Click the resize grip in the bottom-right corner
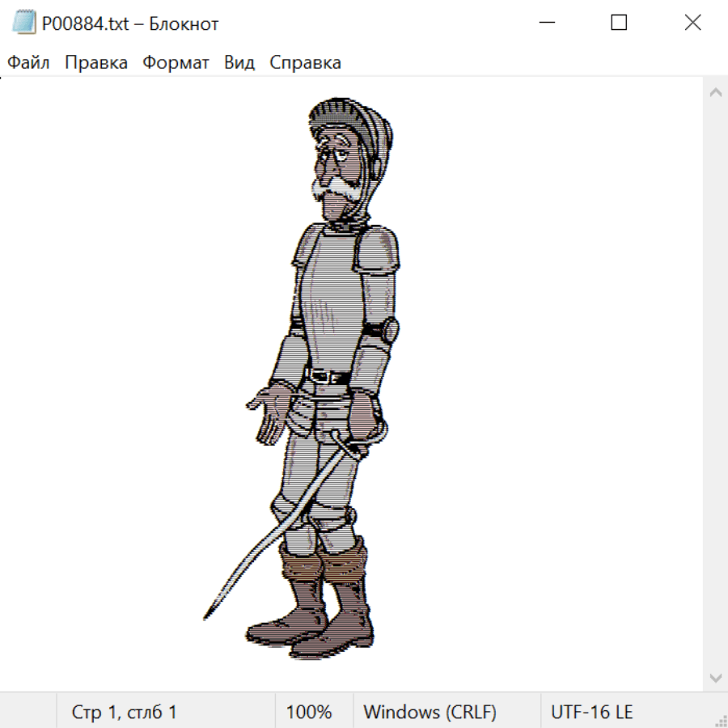728x728 pixels. 720,720
